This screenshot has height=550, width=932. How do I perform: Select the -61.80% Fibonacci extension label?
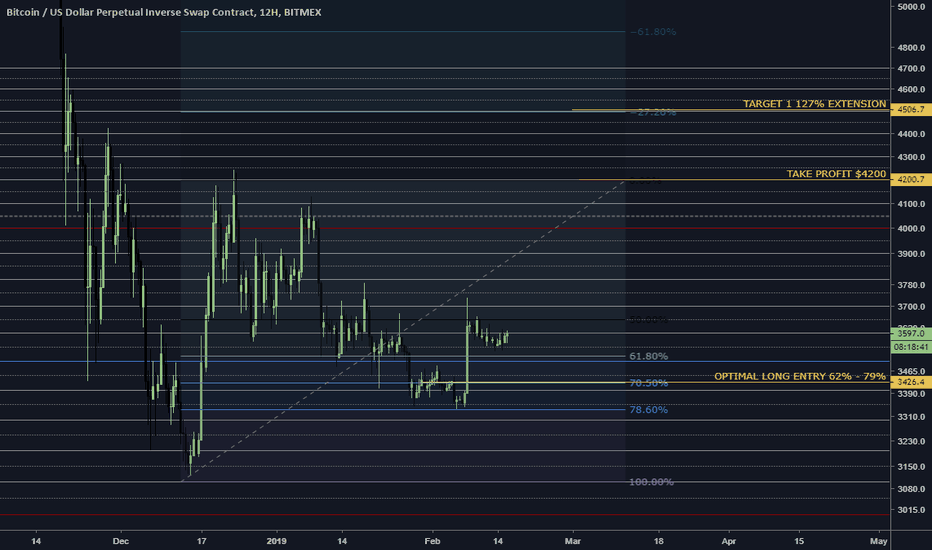coord(653,32)
